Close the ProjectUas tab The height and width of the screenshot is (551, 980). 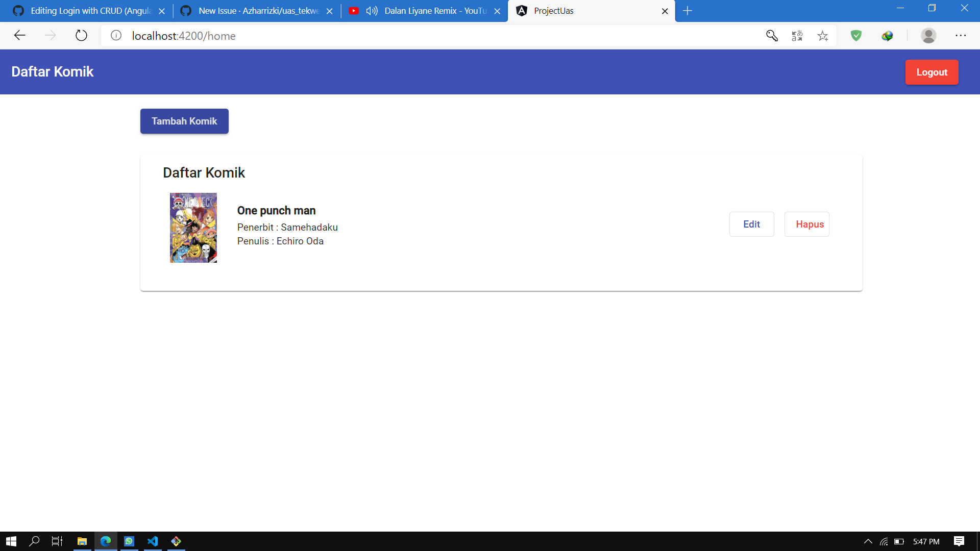tap(665, 11)
